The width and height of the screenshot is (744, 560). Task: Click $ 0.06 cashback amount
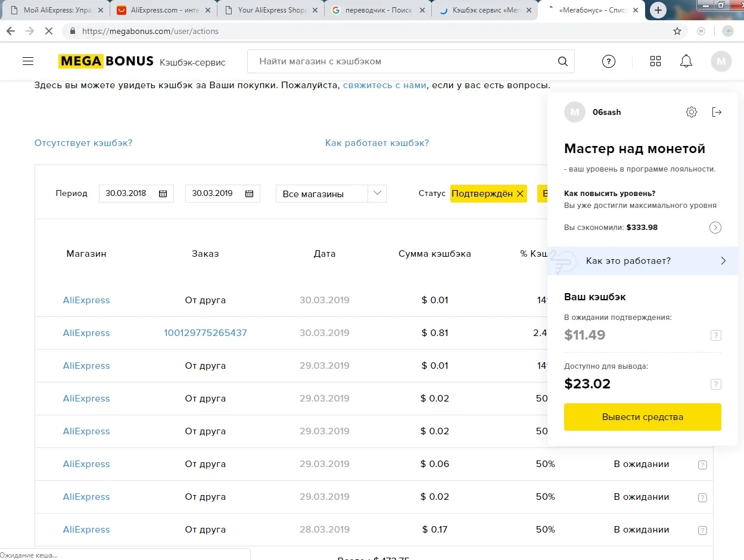pyautogui.click(x=435, y=464)
